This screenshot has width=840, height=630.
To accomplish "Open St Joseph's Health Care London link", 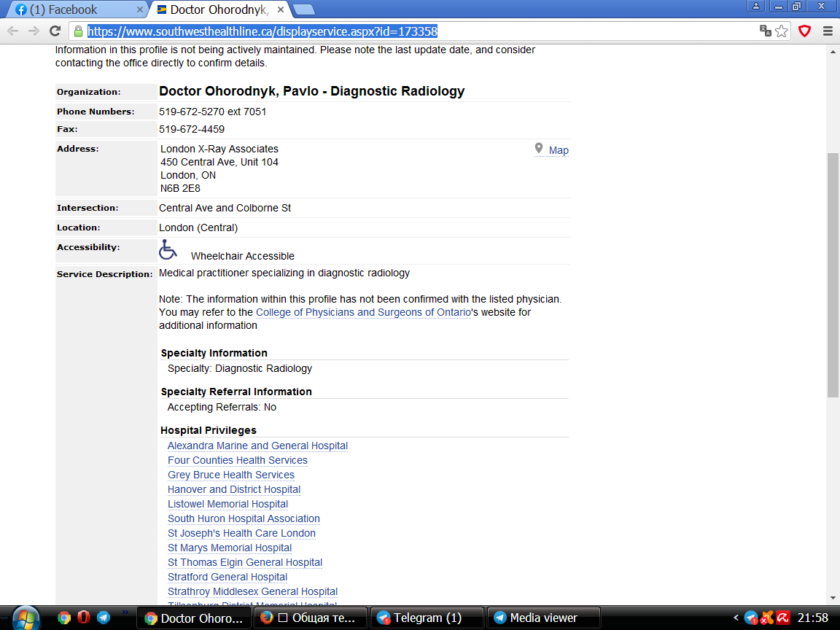I will [x=241, y=533].
